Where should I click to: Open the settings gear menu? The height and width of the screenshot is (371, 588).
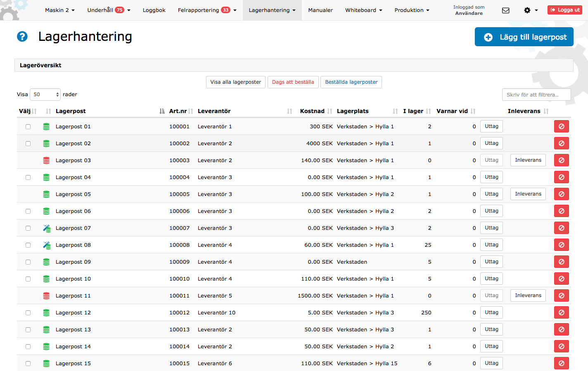point(531,10)
